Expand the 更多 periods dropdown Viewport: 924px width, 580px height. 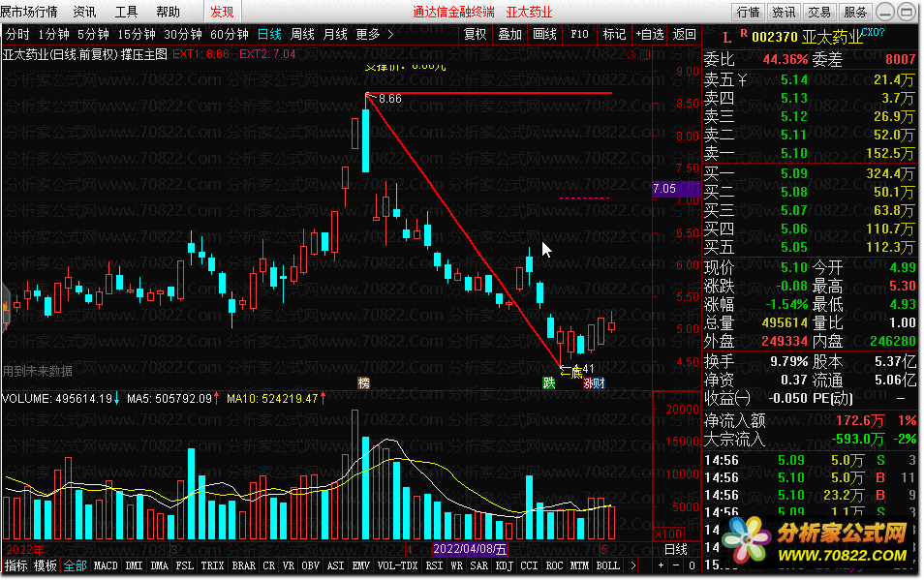point(368,35)
